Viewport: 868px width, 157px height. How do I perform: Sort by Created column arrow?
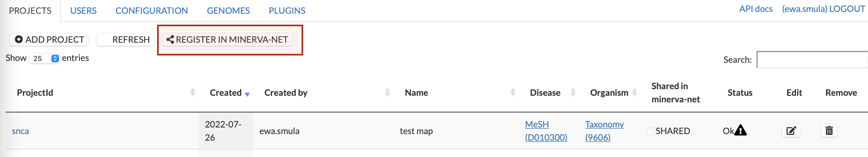click(247, 94)
